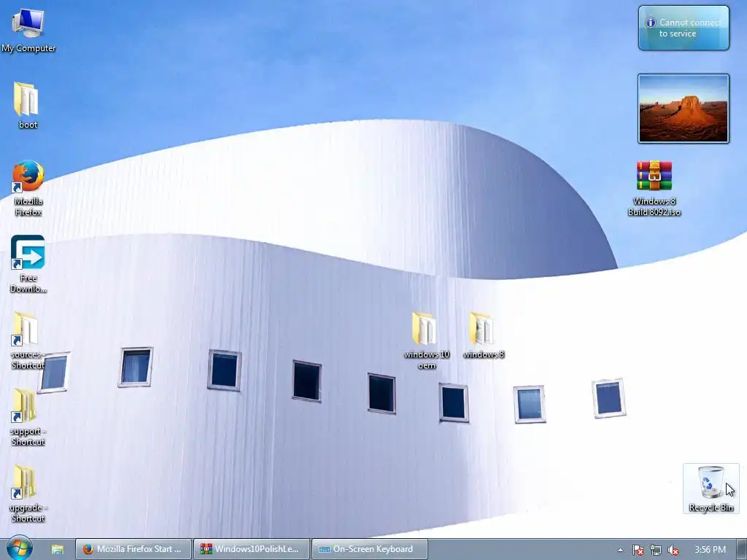This screenshot has width=747, height=560.
Task: Switch to Windows10PolishLe... WinRAR taskbar button
Action: coord(252,549)
